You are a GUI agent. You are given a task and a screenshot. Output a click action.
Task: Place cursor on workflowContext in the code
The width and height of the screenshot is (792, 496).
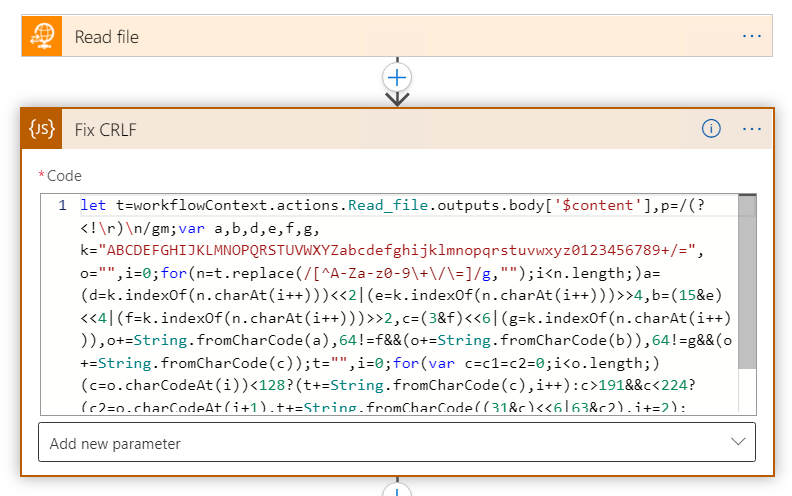[x=172, y=206]
